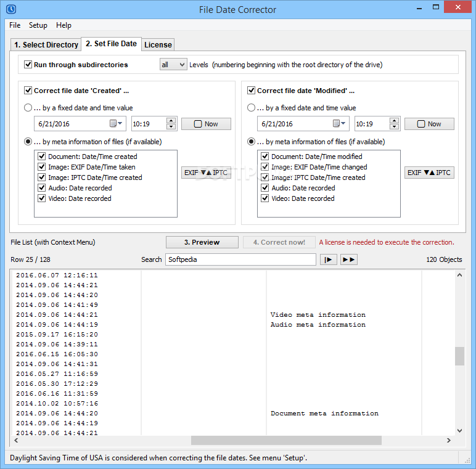Decrease Modified time with down spinner
This screenshot has width=476, height=469.
(x=395, y=126)
